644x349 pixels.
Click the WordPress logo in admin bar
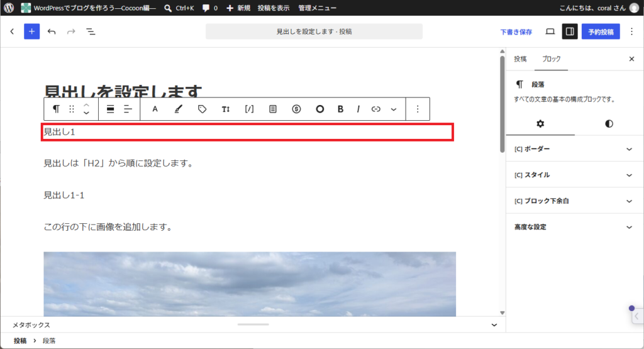(x=9, y=8)
